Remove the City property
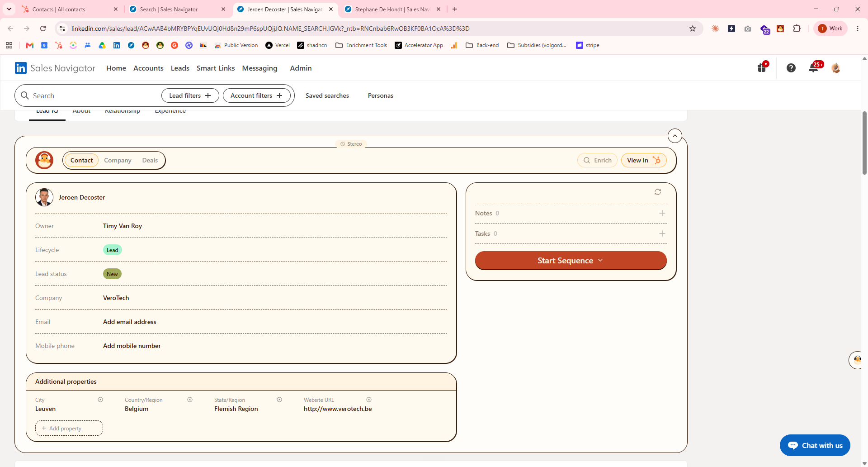The image size is (868, 467). (x=100, y=400)
